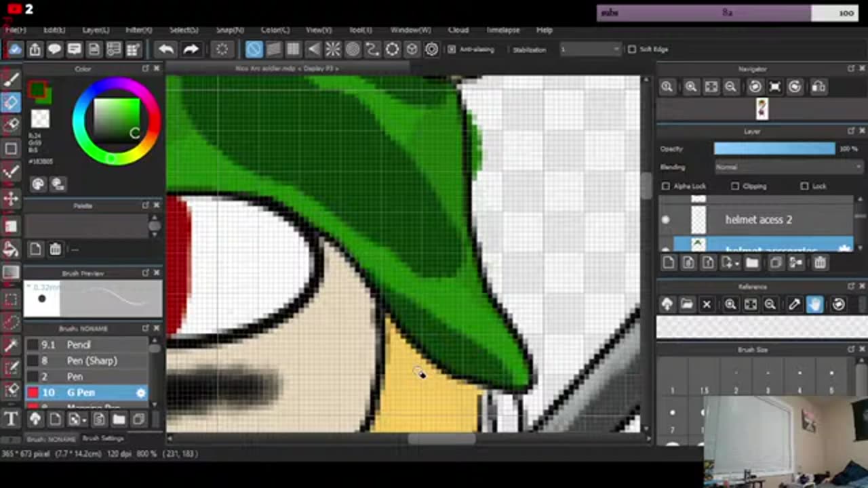
Task: Click the Redo arrow in toolbar
Action: [191, 49]
